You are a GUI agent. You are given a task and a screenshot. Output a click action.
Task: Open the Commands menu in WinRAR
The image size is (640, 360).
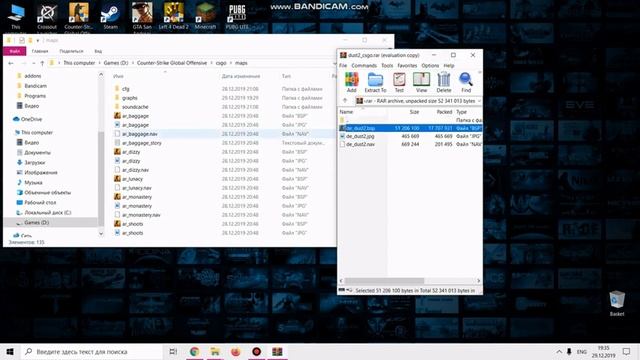pos(364,66)
